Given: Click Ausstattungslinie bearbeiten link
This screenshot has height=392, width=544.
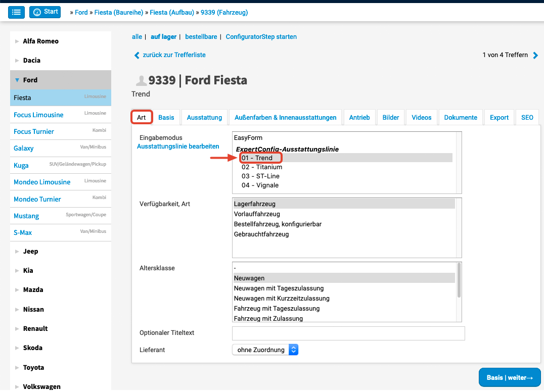Looking at the screenshot, I should pos(178,146).
